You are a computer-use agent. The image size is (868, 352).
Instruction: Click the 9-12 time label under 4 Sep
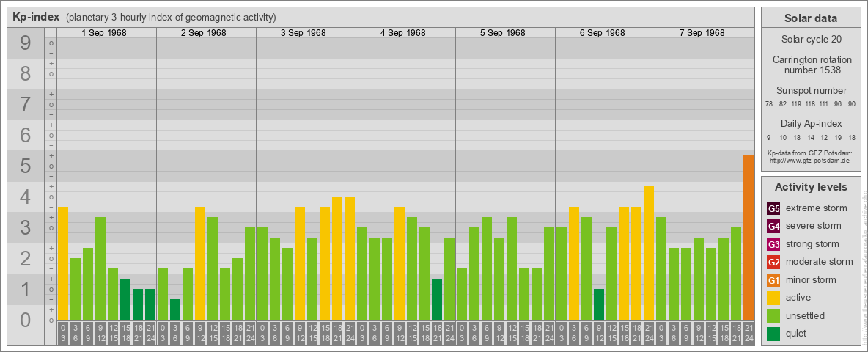coord(400,331)
